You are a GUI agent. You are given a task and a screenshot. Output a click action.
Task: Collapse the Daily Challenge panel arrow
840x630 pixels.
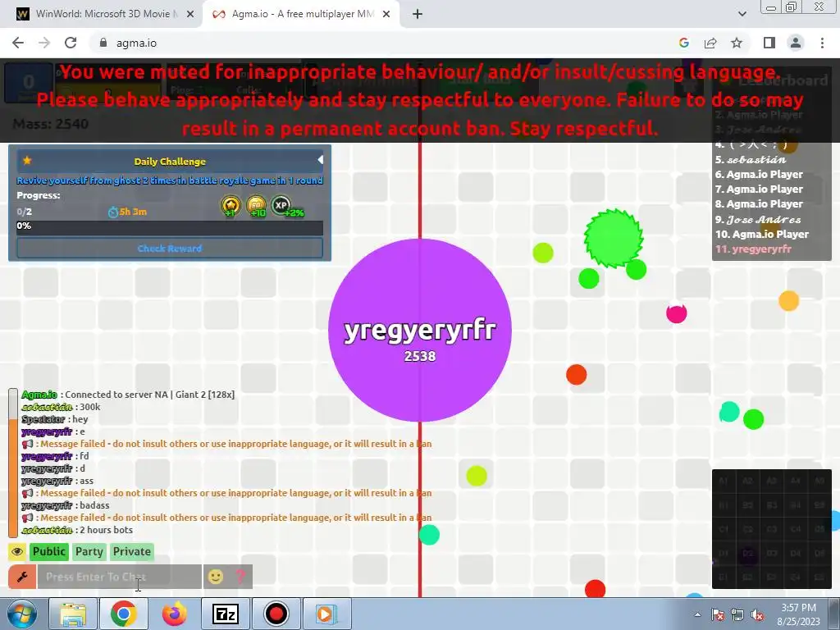pyautogui.click(x=321, y=160)
